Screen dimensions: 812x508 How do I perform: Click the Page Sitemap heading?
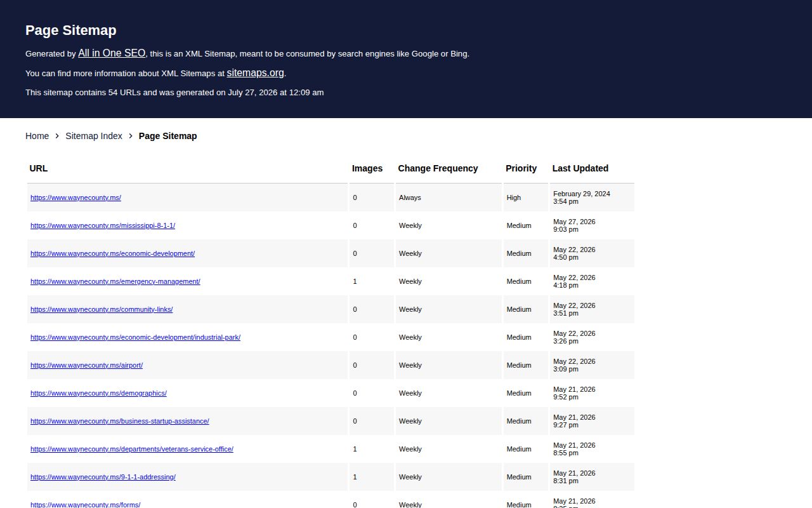click(x=71, y=30)
